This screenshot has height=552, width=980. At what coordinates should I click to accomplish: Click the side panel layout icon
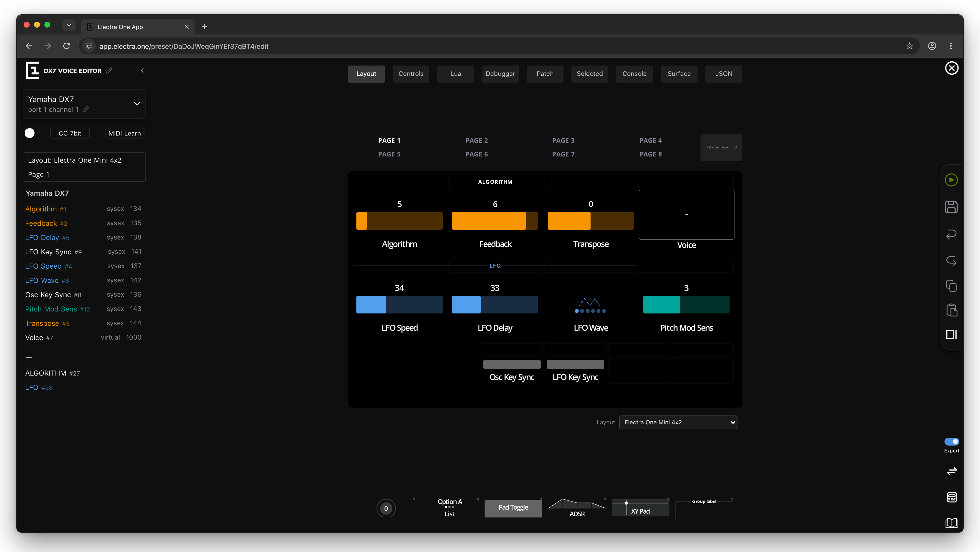pos(951,335)
